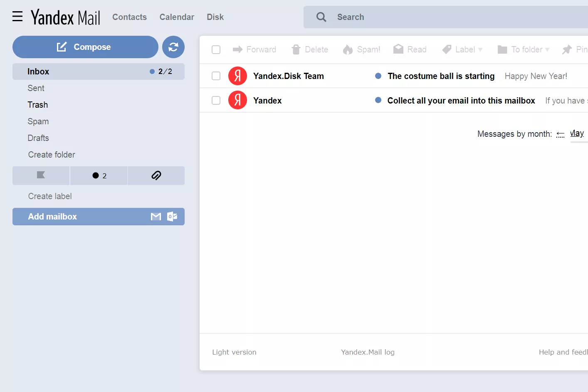Click the Pin icon in the toolbar
This screenshot has height=392, width=588.
(566, 49)
